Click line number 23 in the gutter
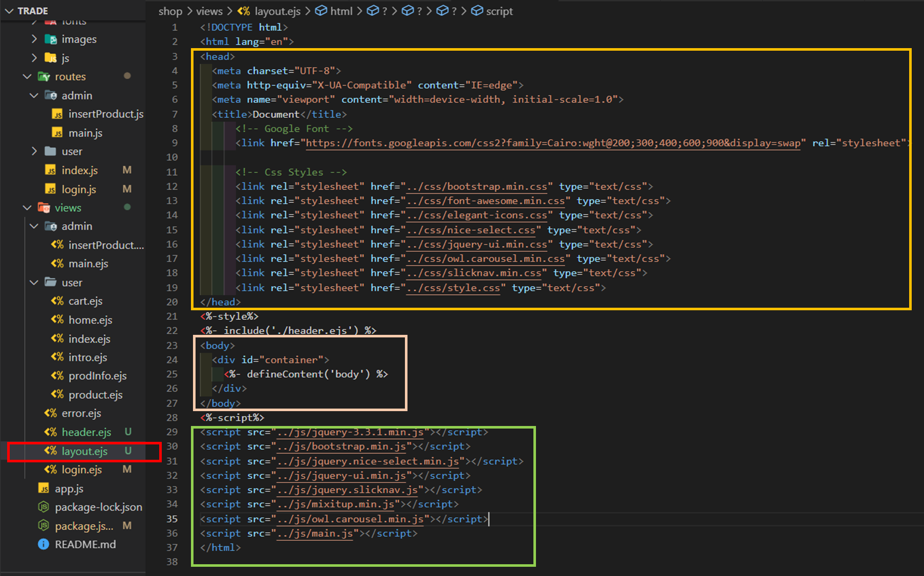Viewport: 924px width, 576px height. [x=172, y=346]
